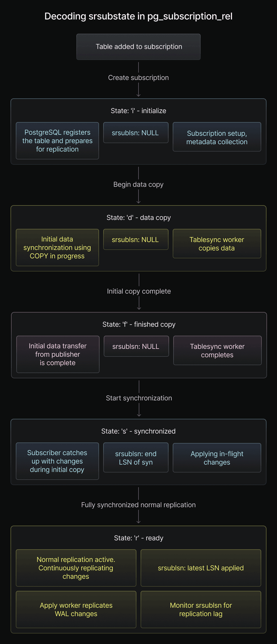Click 'srsublsn: NULL' in the initialize state

click(x=136, y=133)
